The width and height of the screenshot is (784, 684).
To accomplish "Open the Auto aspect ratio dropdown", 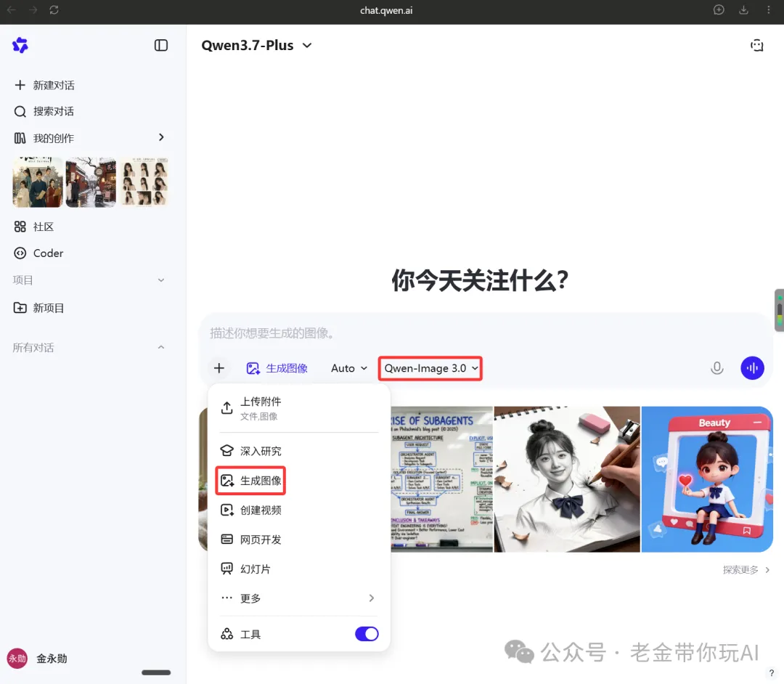I will coord(349,368).
